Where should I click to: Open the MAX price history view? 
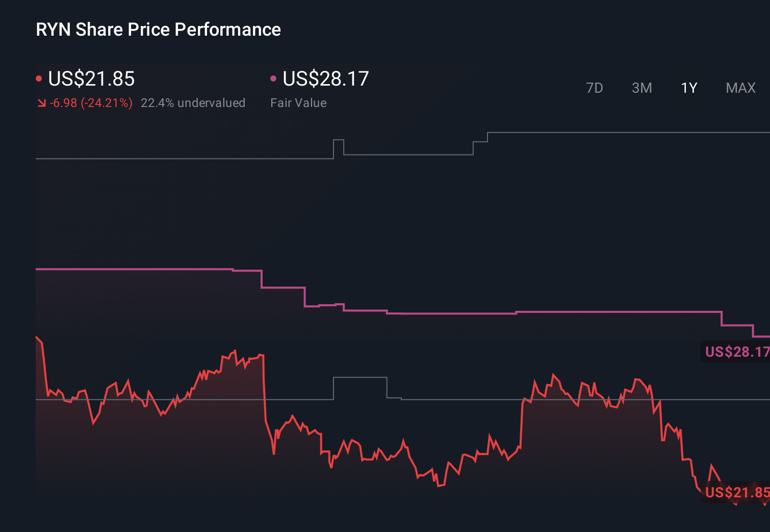tap(740, 88)
